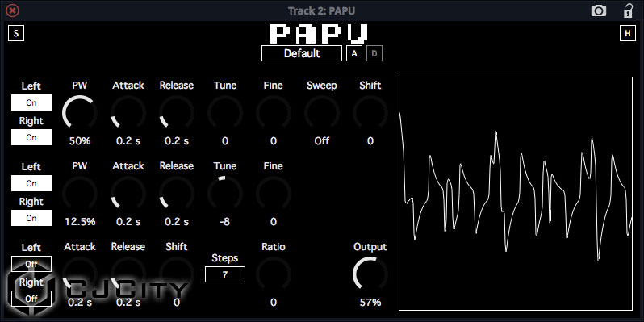Image resolution: width=644 pixels, height=322 pixels.
Task: Click the Sweep knob set to Off
Action: [322, 112]
